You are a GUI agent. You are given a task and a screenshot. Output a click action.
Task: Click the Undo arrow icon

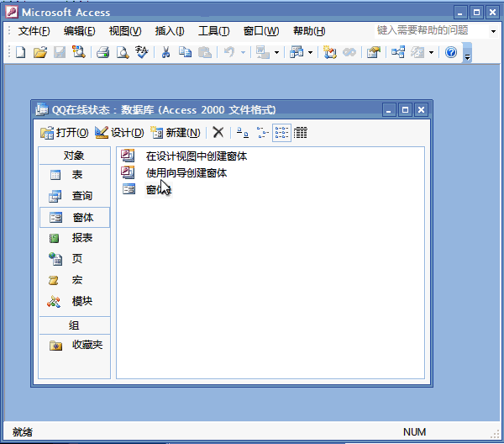coord(229,52)
